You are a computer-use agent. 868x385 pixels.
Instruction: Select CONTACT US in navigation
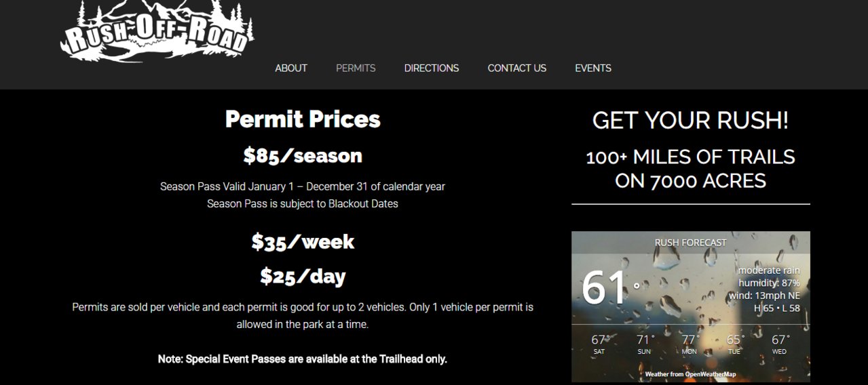[517, 68]
